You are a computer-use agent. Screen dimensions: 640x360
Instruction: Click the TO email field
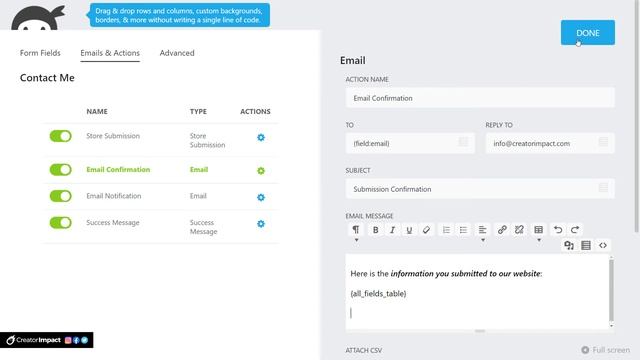click(x=410, y=143)
